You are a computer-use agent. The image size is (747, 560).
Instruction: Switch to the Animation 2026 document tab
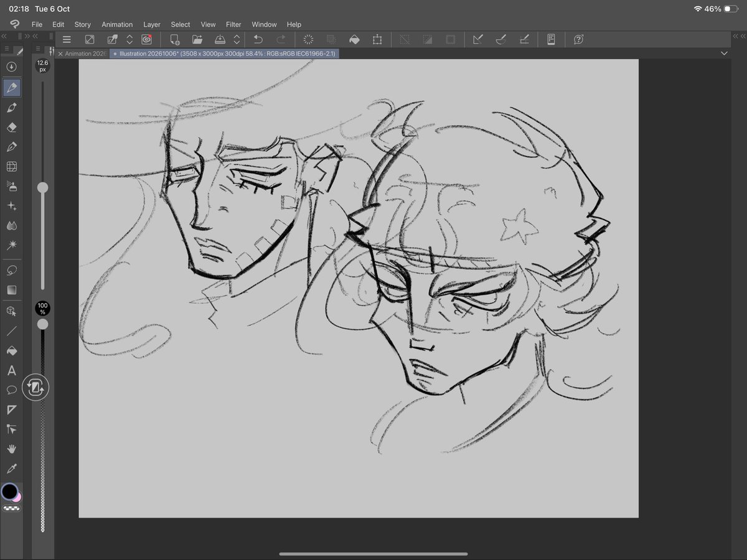click(x=86, y=54)
